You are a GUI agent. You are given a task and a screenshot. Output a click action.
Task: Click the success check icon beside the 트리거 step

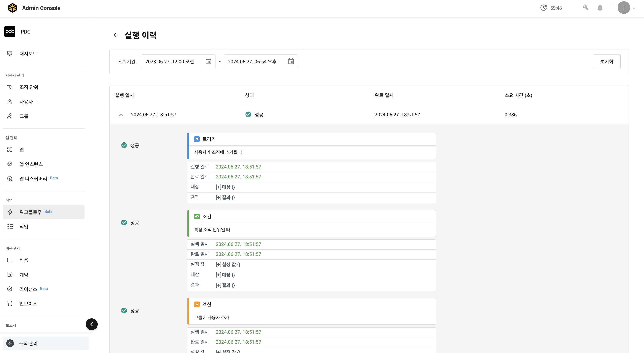click(x=124, y=145)
